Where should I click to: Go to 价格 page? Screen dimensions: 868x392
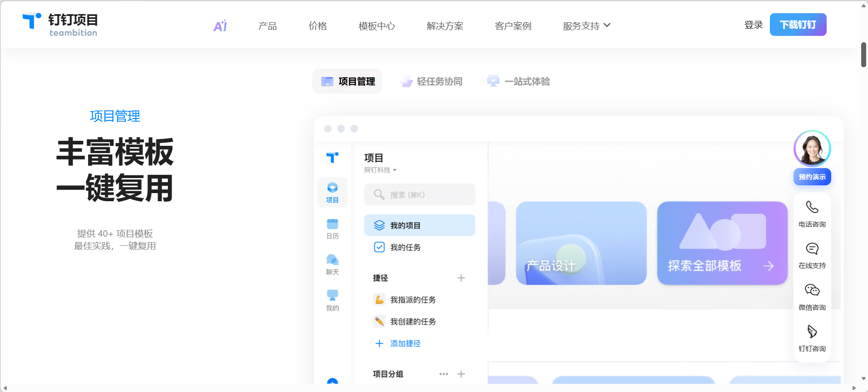tap(318, 26)
